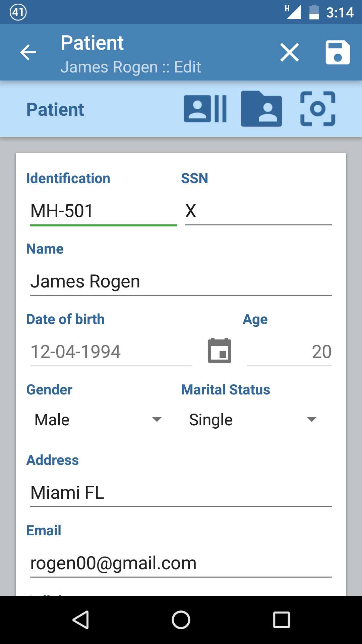Click the Date of birth field
Viewport: 362px width, 644px height.
coord(111,352)
